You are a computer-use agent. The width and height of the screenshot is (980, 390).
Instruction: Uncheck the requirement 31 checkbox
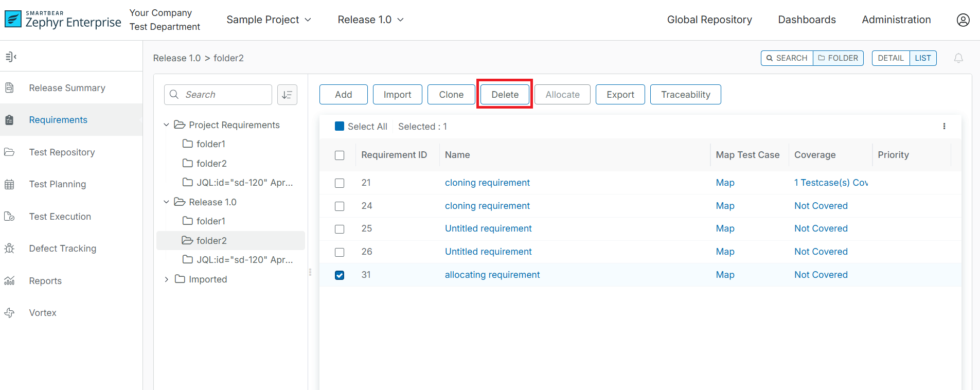(x=340, y=275)
